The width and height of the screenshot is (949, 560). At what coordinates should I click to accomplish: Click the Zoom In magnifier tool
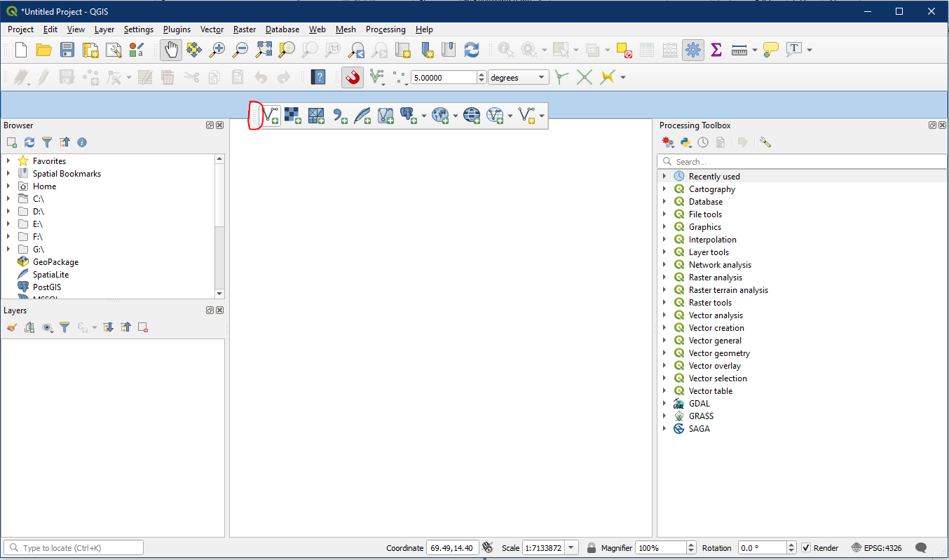217,50
